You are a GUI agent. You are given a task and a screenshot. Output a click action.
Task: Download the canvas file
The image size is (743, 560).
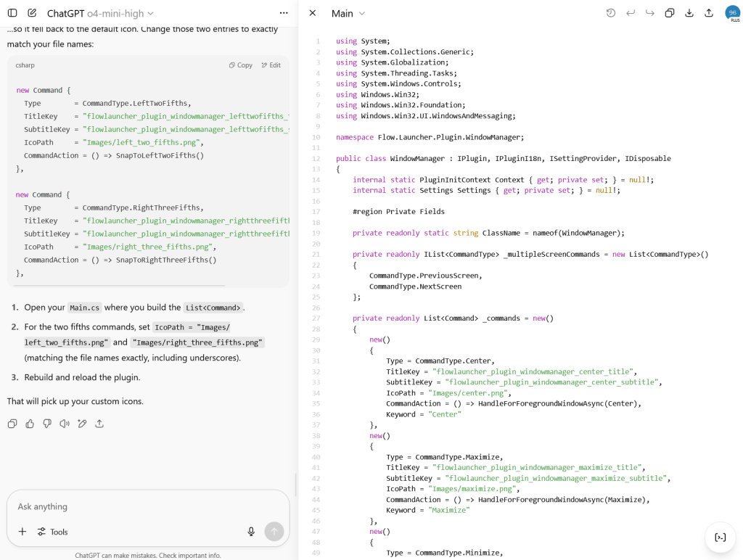click(x=689, y=13)
